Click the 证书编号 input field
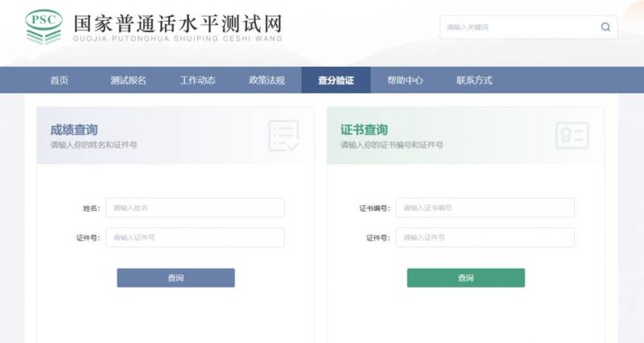The image size is (644, 343). click(485, 208)
